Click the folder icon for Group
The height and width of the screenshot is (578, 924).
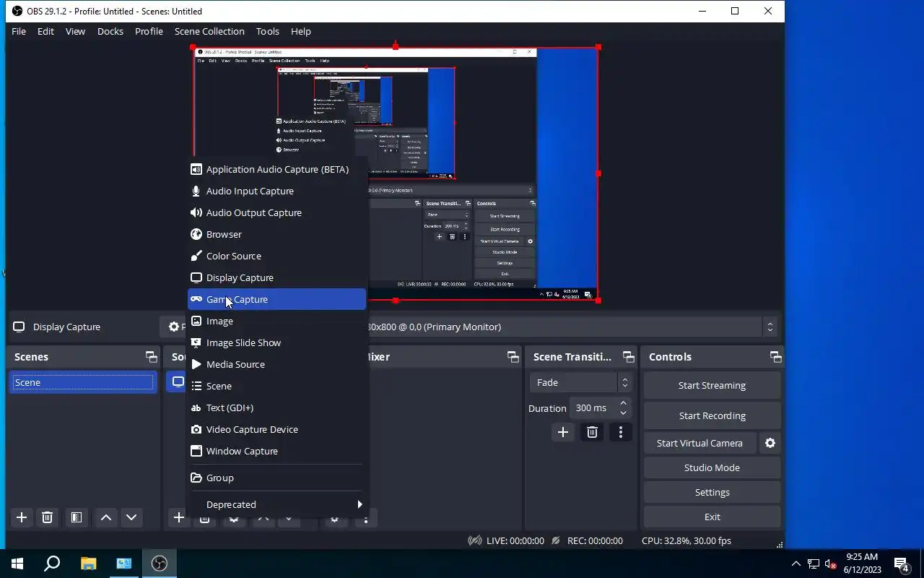pyautogui.click(x=196, y=478)
